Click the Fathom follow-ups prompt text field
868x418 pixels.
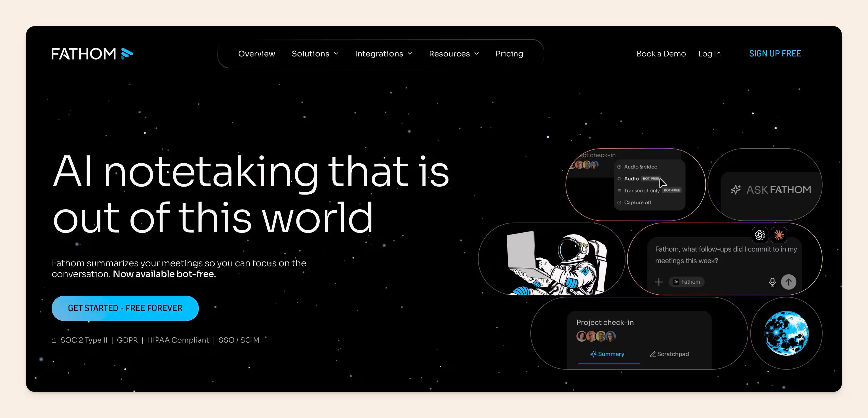coord(726,255)
